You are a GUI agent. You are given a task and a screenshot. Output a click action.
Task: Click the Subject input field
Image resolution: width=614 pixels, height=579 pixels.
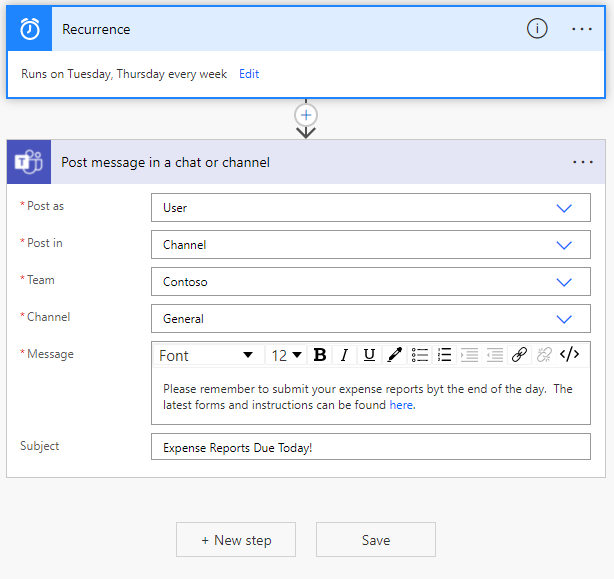[x=370, y=447]
